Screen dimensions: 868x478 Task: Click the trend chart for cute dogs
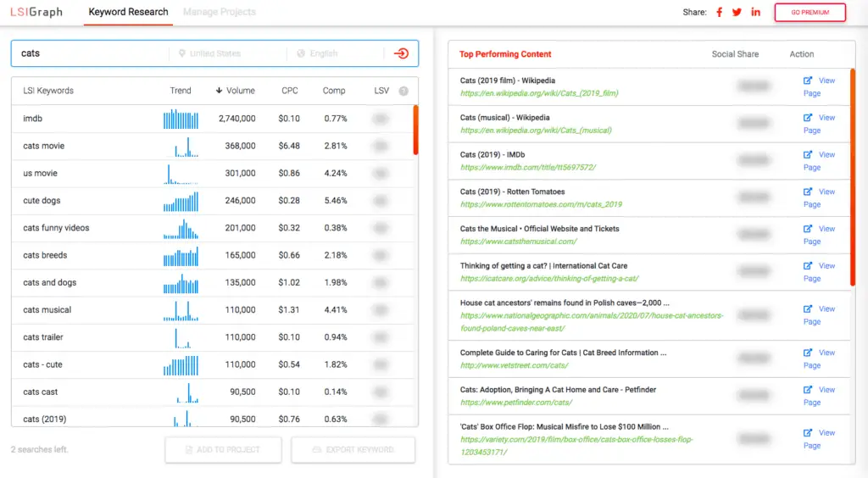pyautogui.click(x=181, y=202)
